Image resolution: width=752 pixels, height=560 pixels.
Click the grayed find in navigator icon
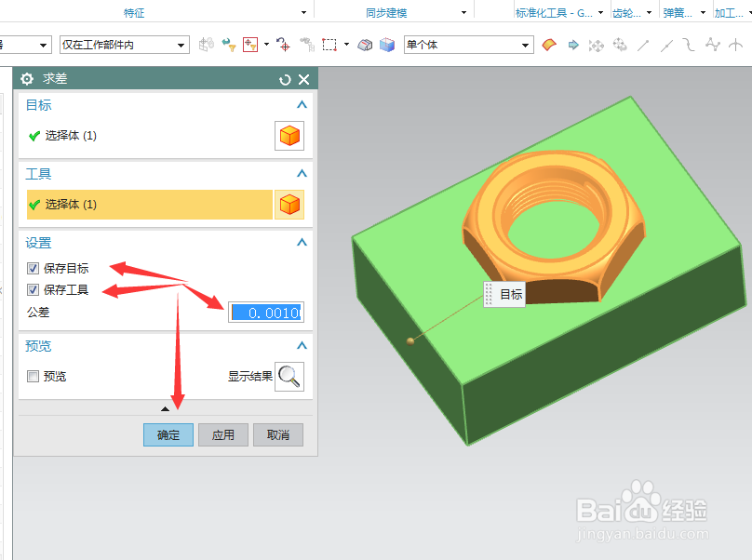(307, 45)
